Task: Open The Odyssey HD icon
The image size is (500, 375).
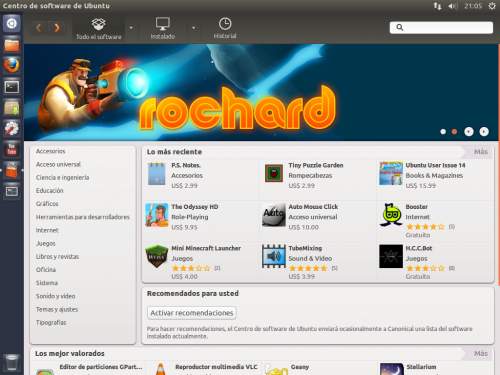Action: [156, 215]
